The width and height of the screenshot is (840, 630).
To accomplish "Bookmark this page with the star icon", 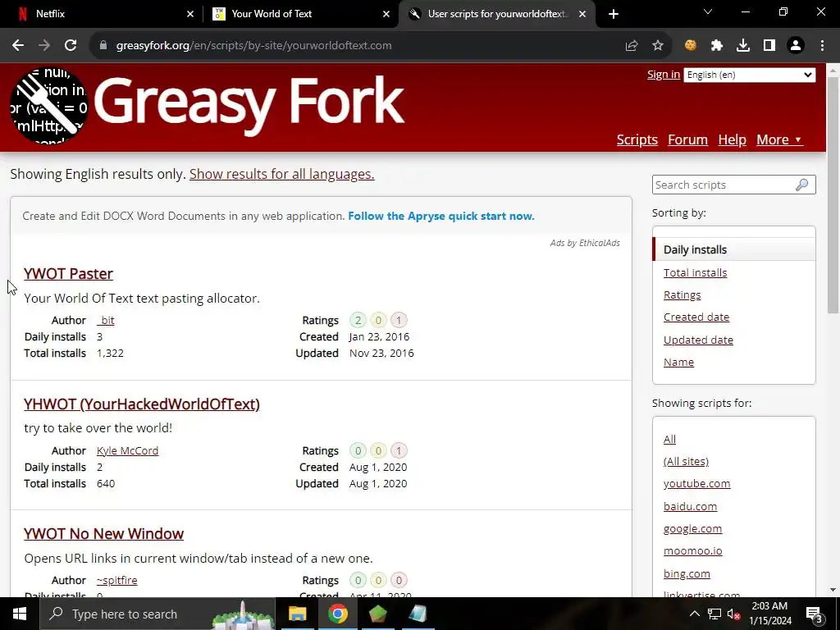I will 658,46.
